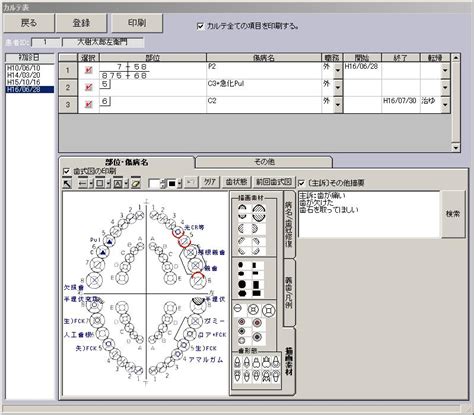Select the eraser tool in drawing toolbar
474x415 pixels.
coord(136,183)
